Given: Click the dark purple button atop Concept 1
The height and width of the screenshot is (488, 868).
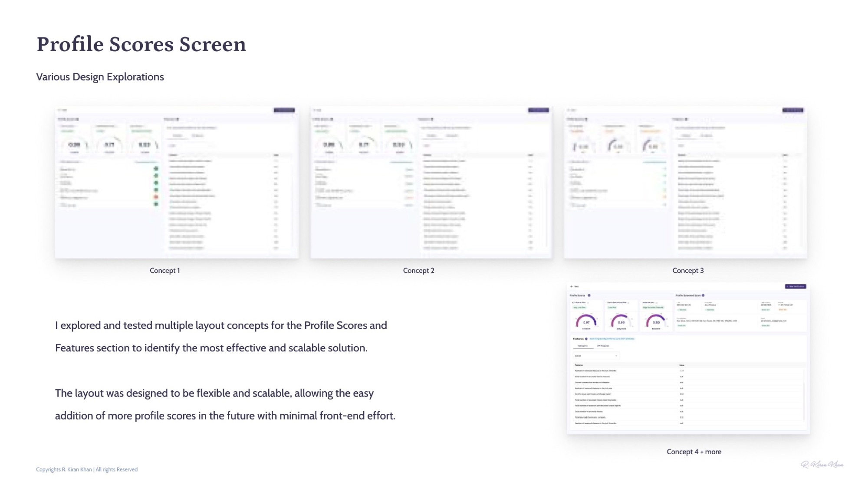Looking at the screenshot, I should [284, 110].
